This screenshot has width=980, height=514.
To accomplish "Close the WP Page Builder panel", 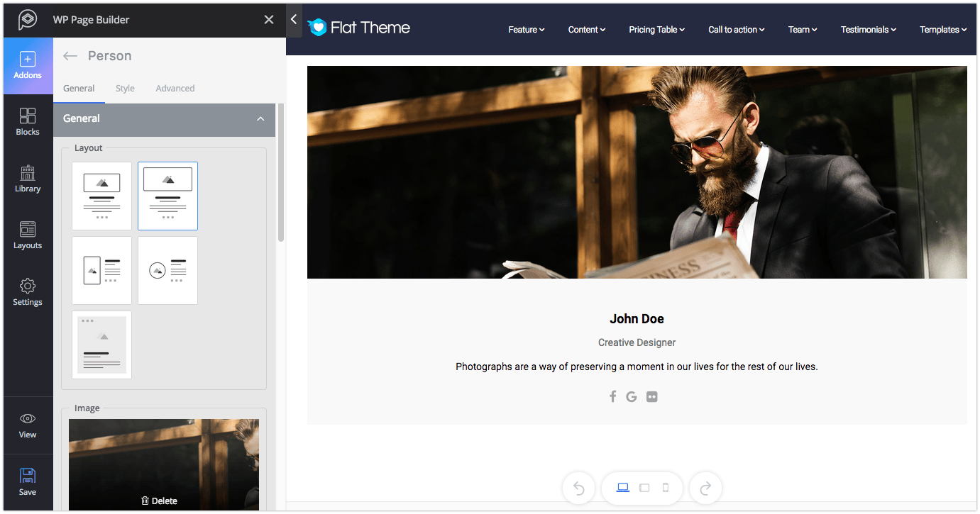I will pyautogui.click(x=269, y=20).
